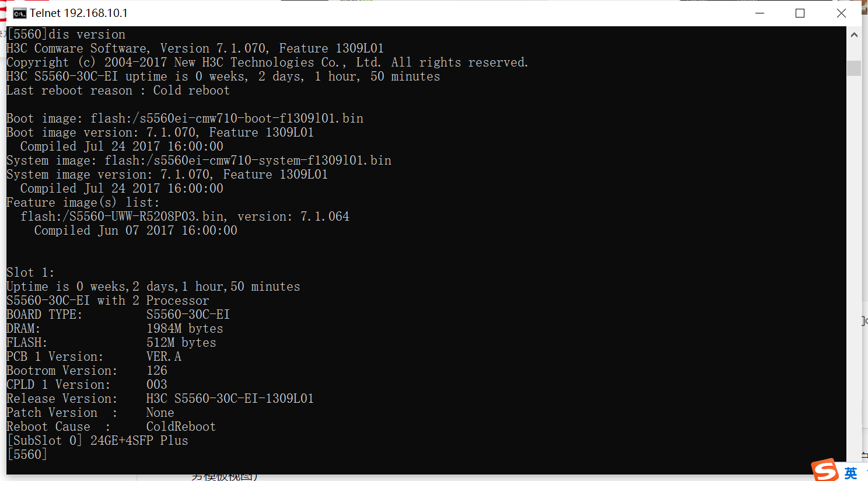Click the scrollbar up arrow
This screenshot has width=868, height=481.
point(854,35)
